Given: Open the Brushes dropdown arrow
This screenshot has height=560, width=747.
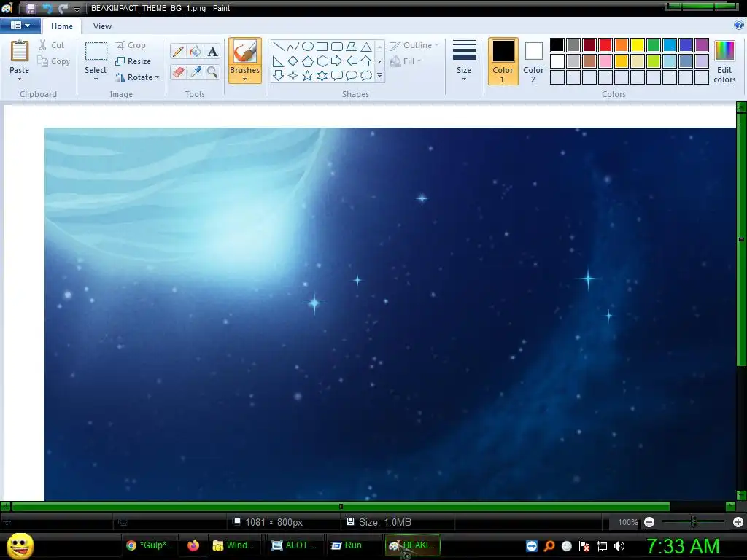Looking at the screenshot, I should point(244,79).
